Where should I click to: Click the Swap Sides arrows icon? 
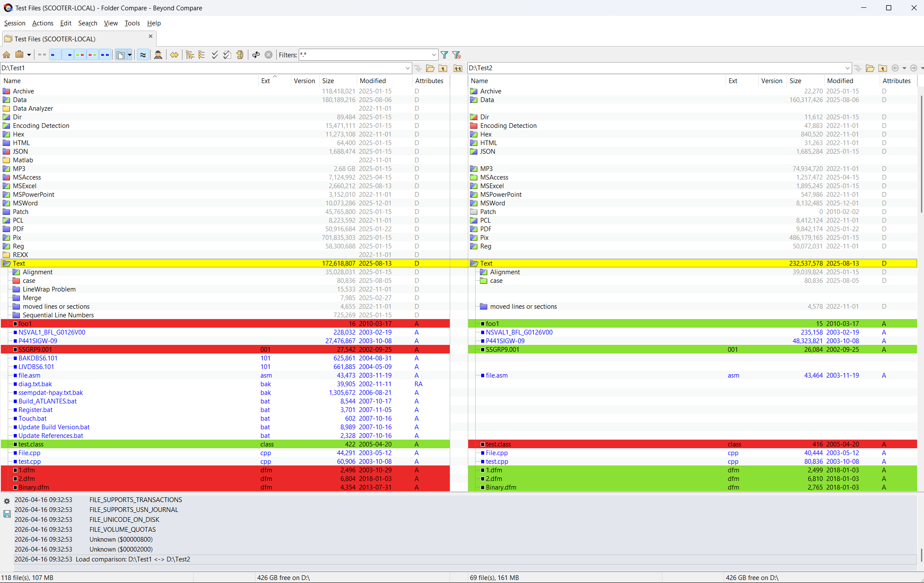coord(174,55)
